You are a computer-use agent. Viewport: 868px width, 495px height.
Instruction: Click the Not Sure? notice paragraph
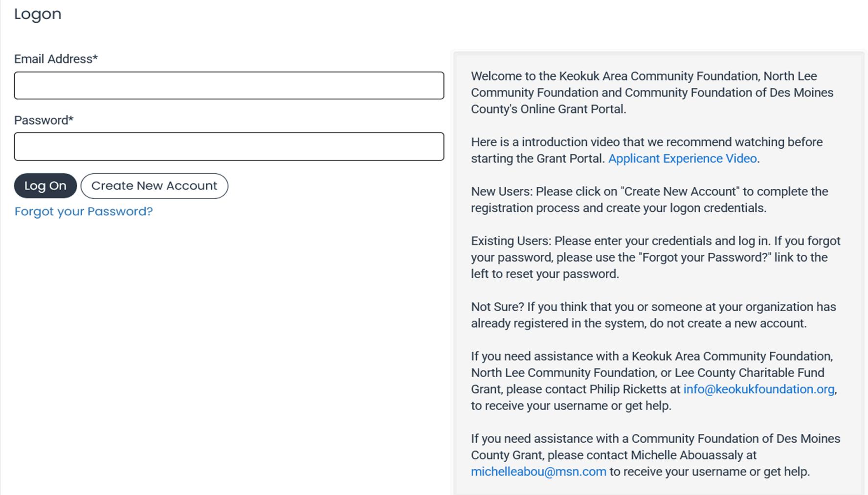[653, 315]
